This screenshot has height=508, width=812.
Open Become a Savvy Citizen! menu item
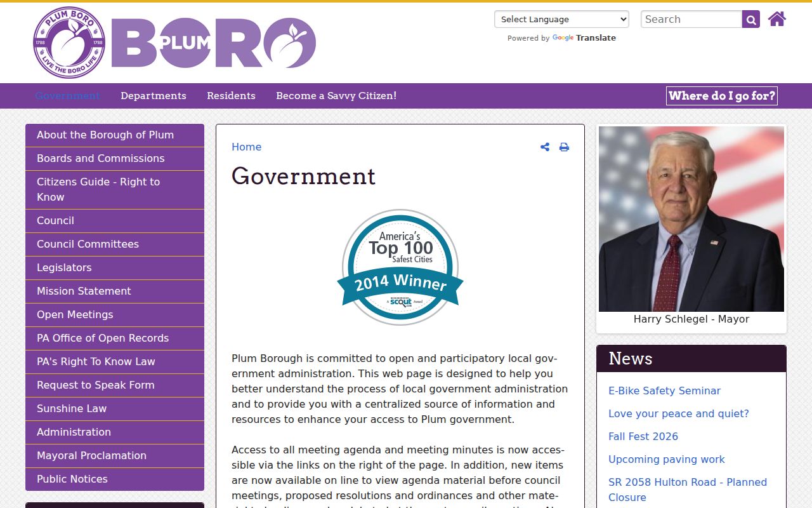pos(336,96)
